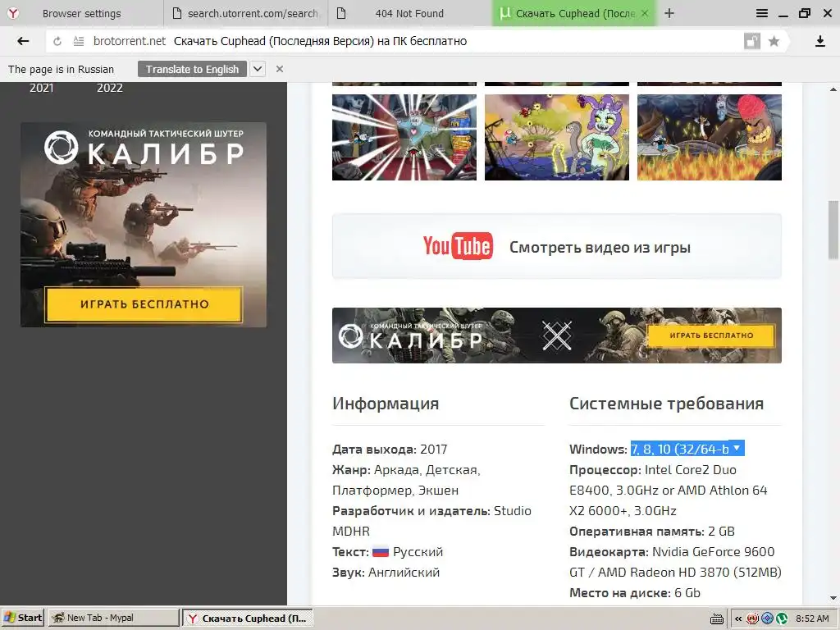
Task: Open the browser hamburger menu
Action: coord(762,13)
